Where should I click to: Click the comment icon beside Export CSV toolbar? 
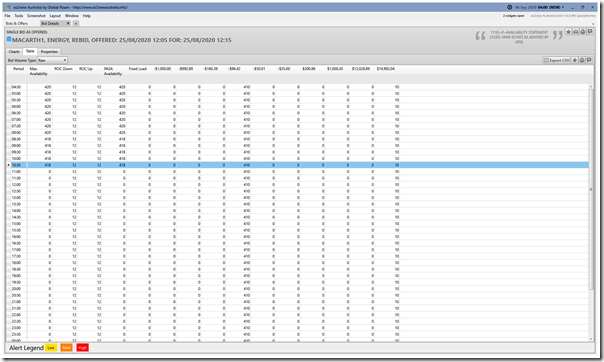[589, 60]
